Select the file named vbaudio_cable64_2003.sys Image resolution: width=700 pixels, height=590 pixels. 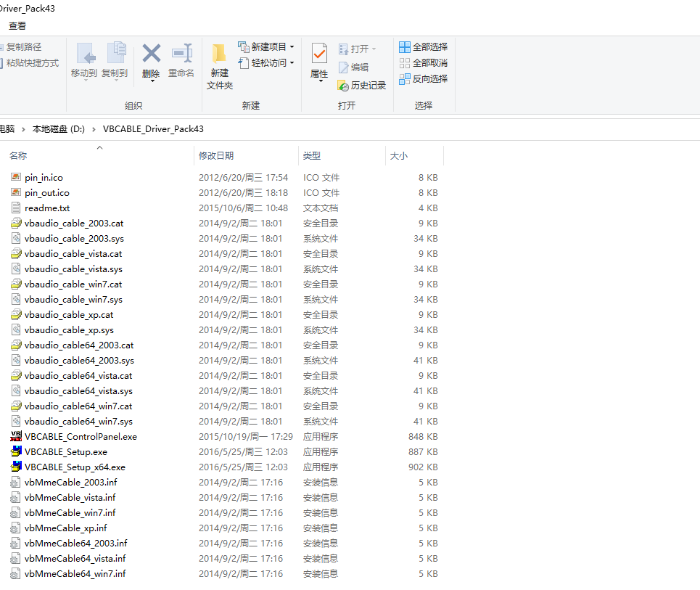79,360
